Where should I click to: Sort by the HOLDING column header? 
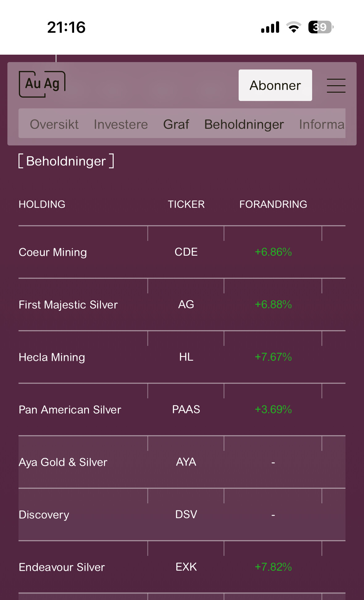click(x=42, y=204)
